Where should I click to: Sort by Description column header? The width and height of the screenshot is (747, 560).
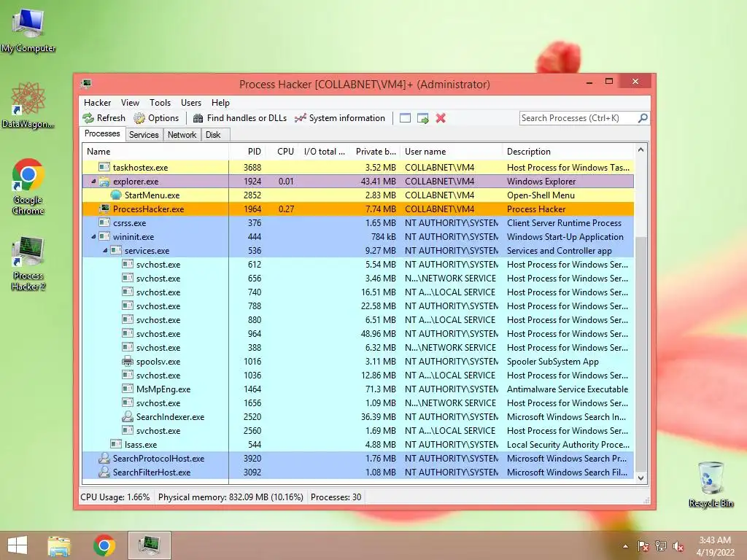pos(568,152)
